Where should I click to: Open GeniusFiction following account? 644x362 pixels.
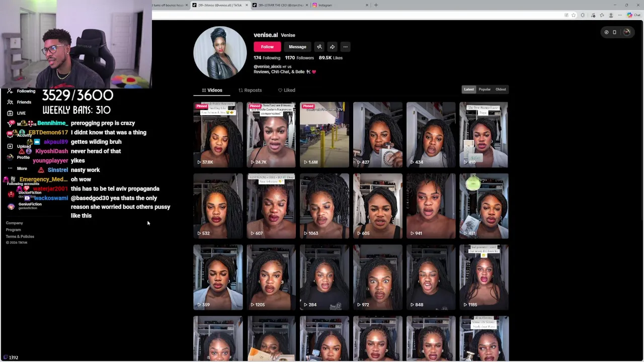(30, 205)
